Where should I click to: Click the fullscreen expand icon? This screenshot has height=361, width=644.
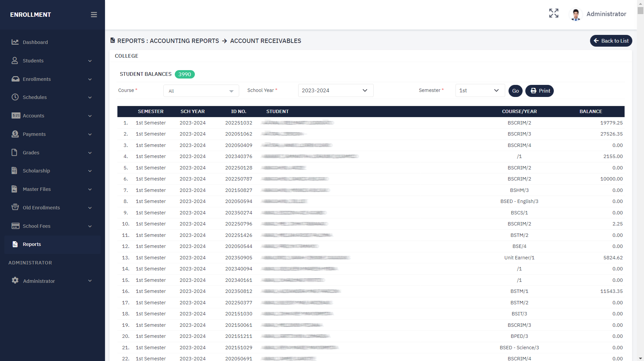pos(554,13)
